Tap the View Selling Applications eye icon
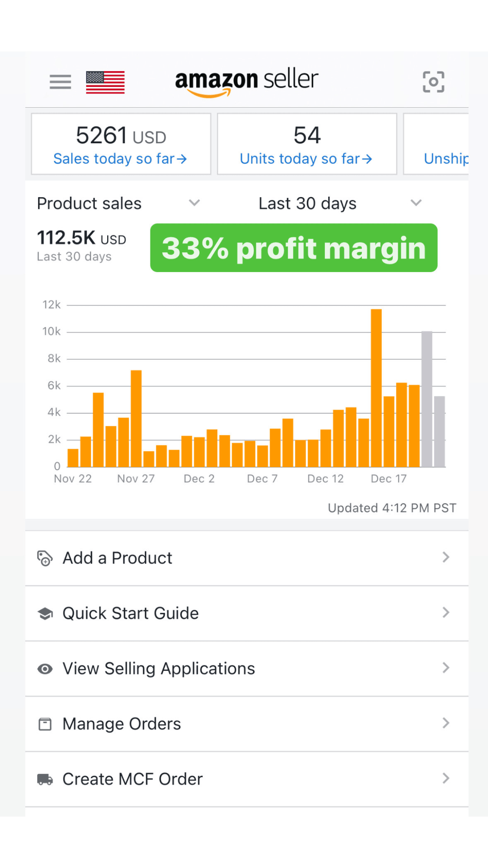Screen dimensions: 488x868 click(45, 669)
